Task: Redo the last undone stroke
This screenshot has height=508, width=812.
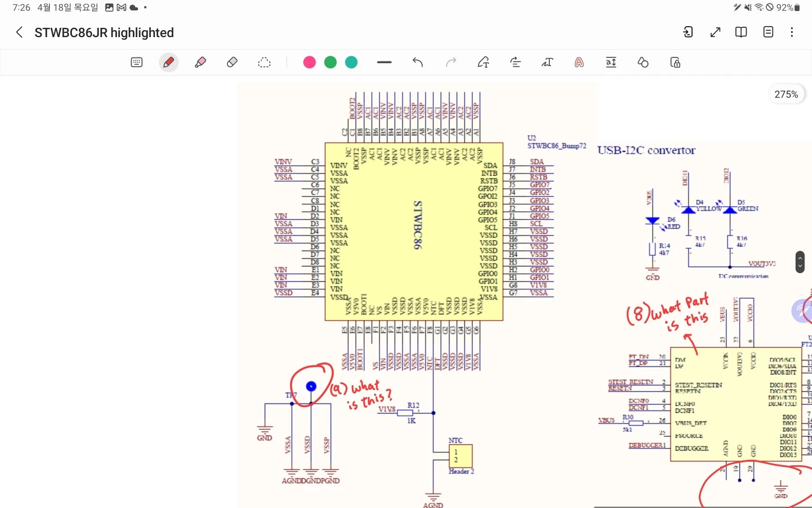Action: click(451, 62)
